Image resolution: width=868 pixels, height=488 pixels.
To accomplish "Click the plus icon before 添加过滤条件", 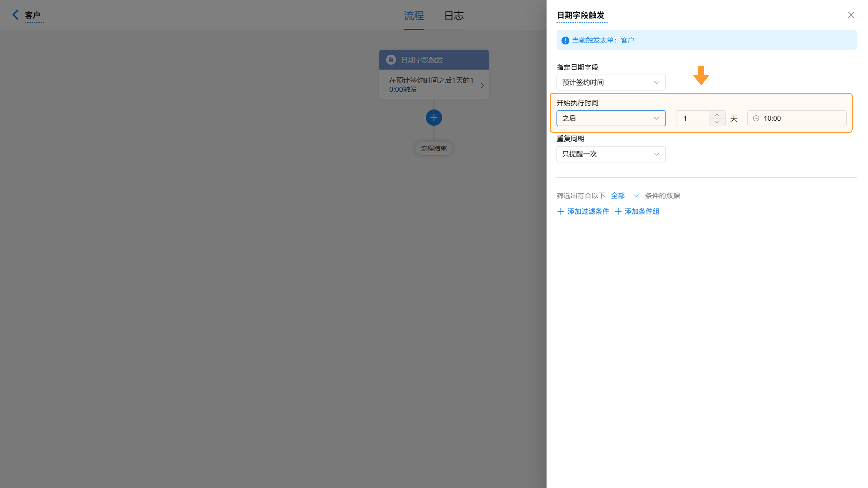I will [x=560, y=211].
